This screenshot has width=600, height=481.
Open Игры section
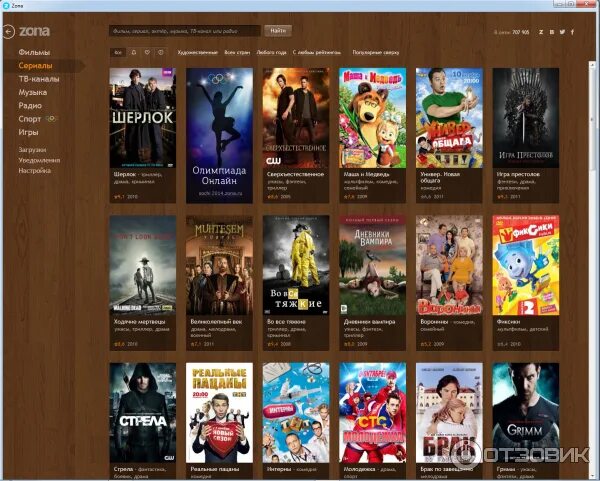[x=28, y=132]
